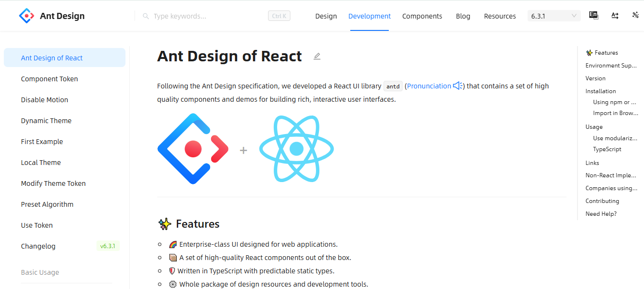644x289 pixels.
Task: Click the large antd diamond logo graphic
Action: click(193, 149)
